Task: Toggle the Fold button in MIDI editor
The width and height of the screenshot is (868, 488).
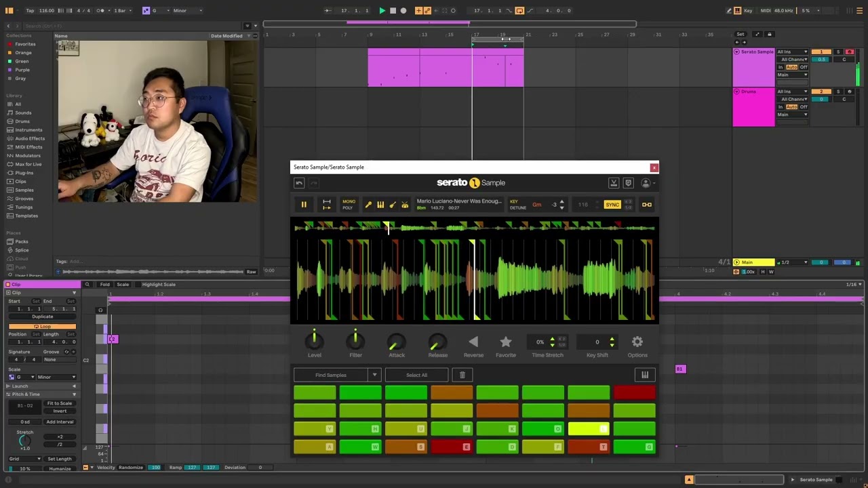Action: click(x=105, y=284)
